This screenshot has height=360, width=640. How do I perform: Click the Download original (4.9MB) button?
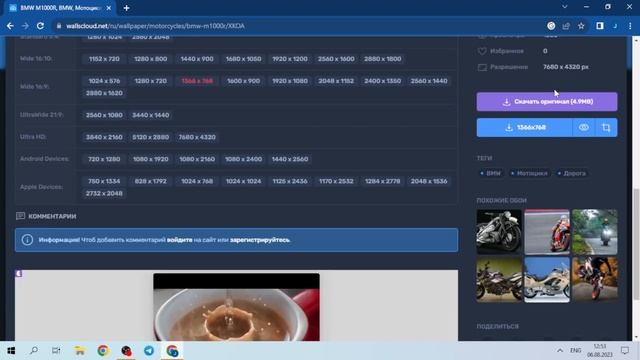click(547, 101)
